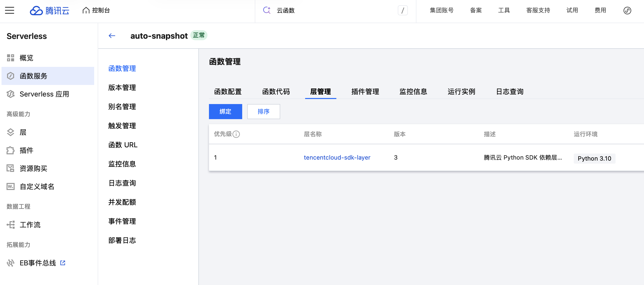The image size is (644, 285).
Task: Open 并发配额 in the function menu
Action: point(122,202)
